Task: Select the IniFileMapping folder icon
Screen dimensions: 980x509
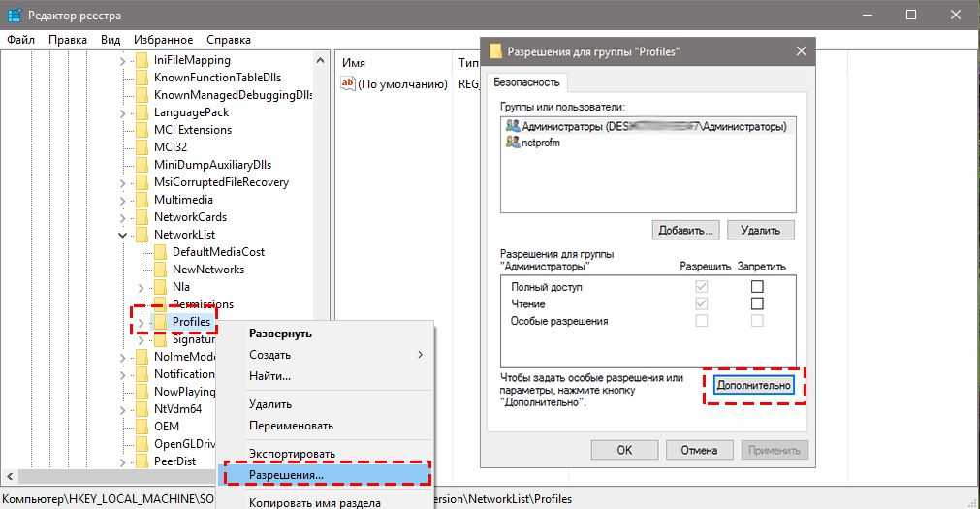Action: coord(142,60)
